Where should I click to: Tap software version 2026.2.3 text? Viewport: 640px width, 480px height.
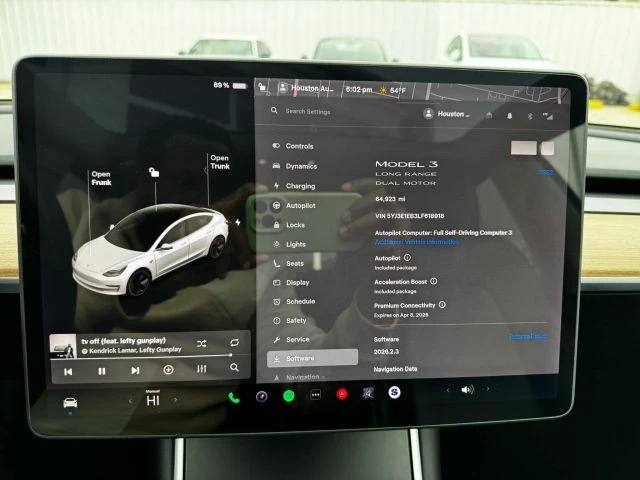click(386, 351)
